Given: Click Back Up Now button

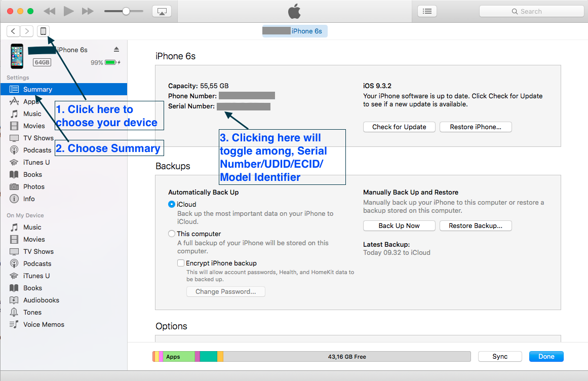Looking at the screenshot, I should 399,226.
